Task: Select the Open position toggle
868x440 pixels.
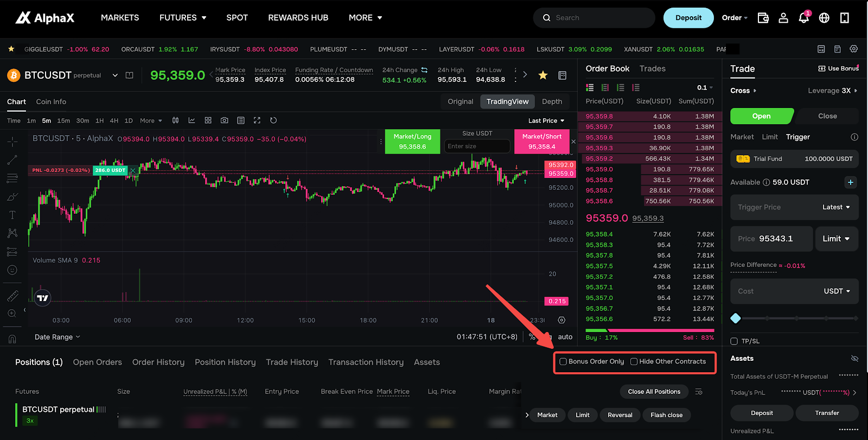Action: point(761,116)
